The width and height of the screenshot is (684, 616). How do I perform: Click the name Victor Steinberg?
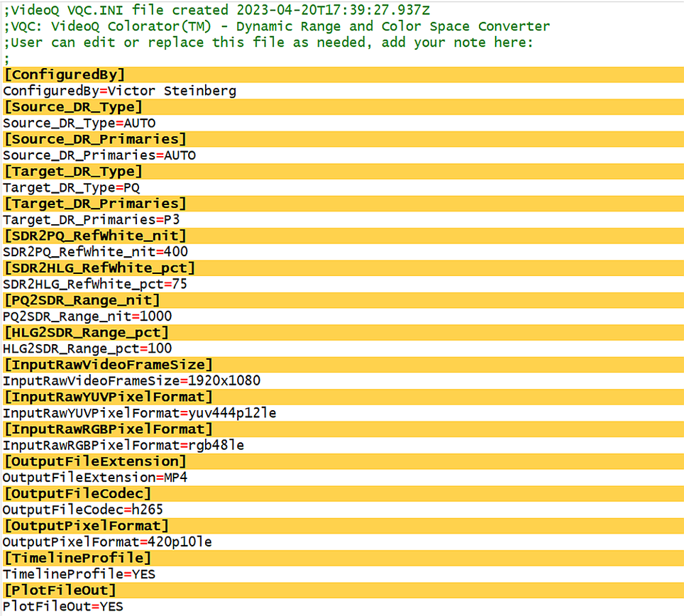[x=172, y=91]
